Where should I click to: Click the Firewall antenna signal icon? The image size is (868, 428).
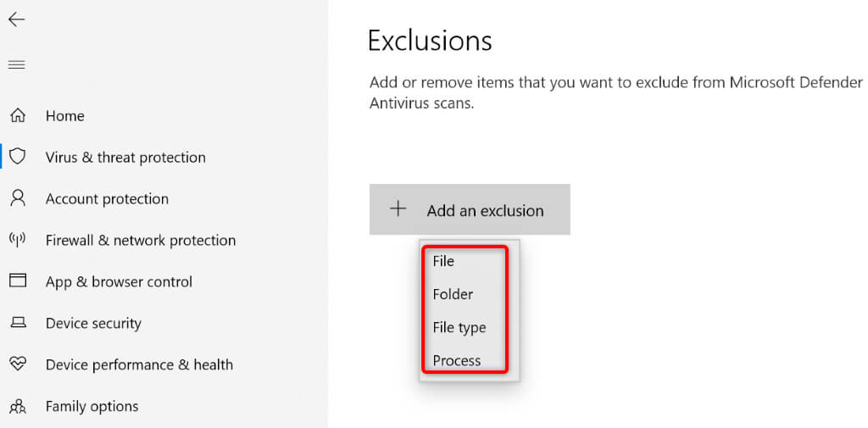(17, 240)
